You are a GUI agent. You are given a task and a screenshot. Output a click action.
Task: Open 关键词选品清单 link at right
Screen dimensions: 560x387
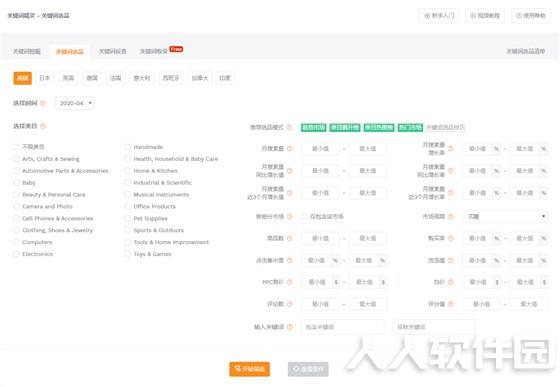pyautogui.click(x=525, y=51)
